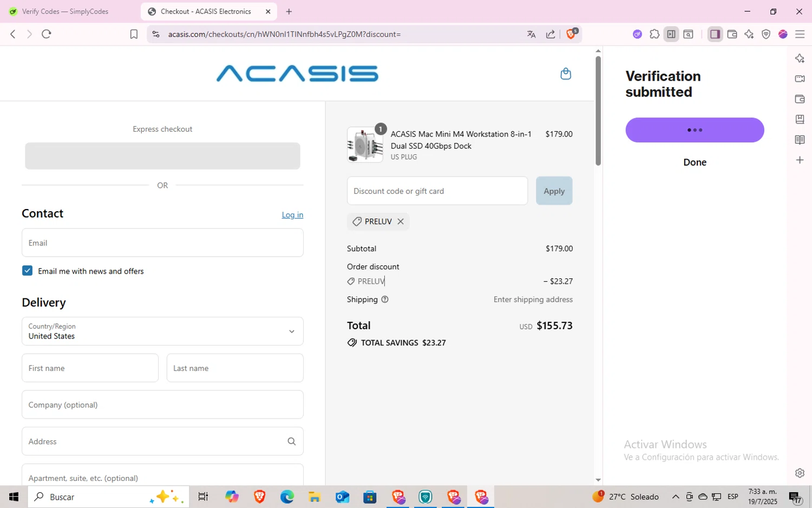Open sidebar settings gear icon
The width and height of the screenshot is (812, 508).
(800, 473)
